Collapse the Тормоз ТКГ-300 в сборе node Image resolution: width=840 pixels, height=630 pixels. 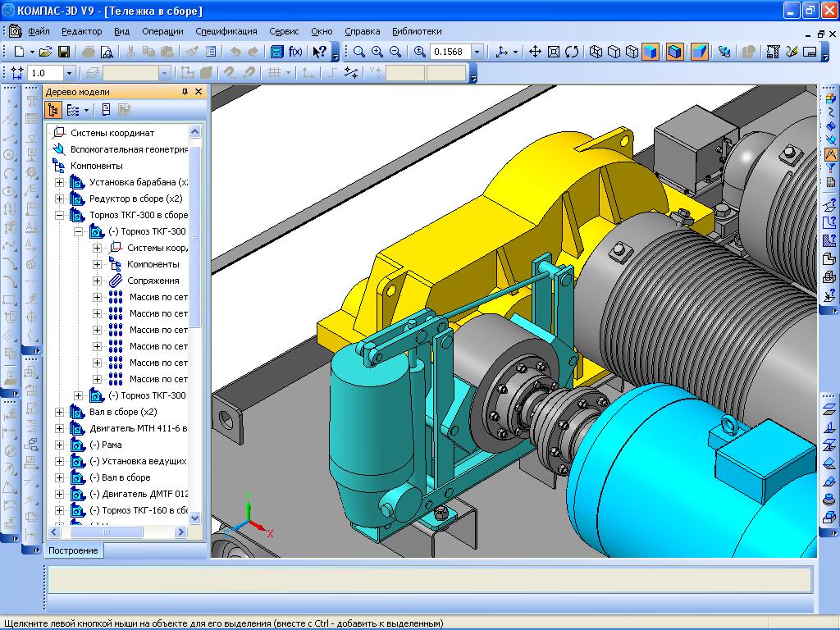click(59, 215)
